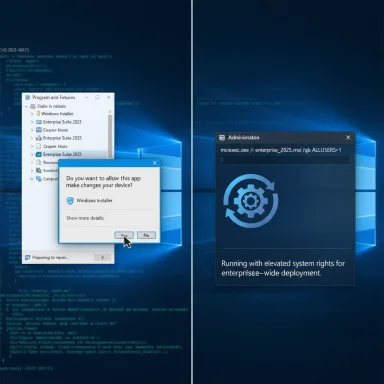
Task: Click Windows Installer text in UAC dialog
Action: tap(94, 201)
